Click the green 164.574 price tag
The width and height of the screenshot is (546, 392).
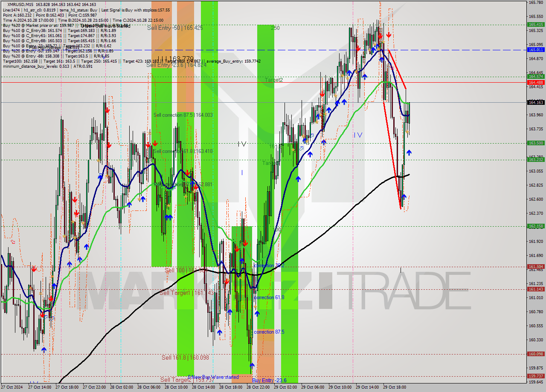(536, 77)
